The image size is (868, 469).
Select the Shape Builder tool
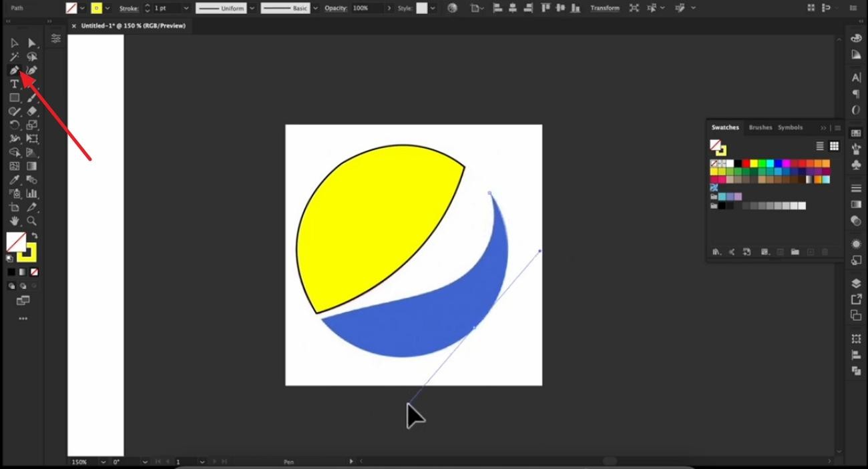coord(14,152)
